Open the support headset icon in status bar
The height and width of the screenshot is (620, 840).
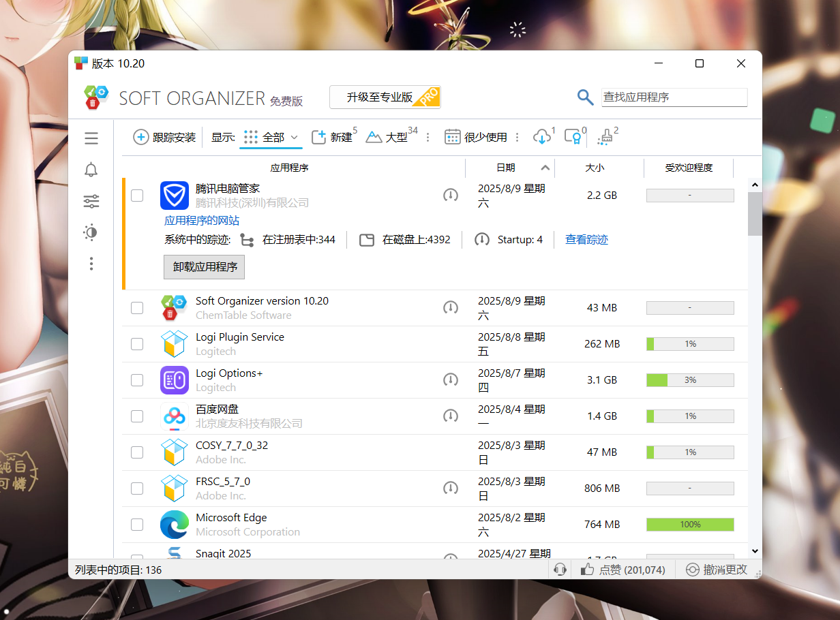tap(560, 570)
